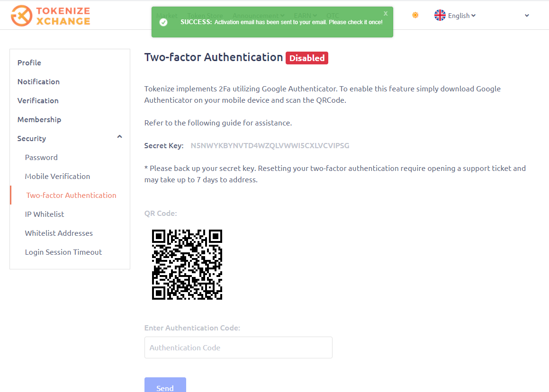This screenshot has height=392, width=549.
Task: Toggle the sun theme icon
Action: point(415,15)
